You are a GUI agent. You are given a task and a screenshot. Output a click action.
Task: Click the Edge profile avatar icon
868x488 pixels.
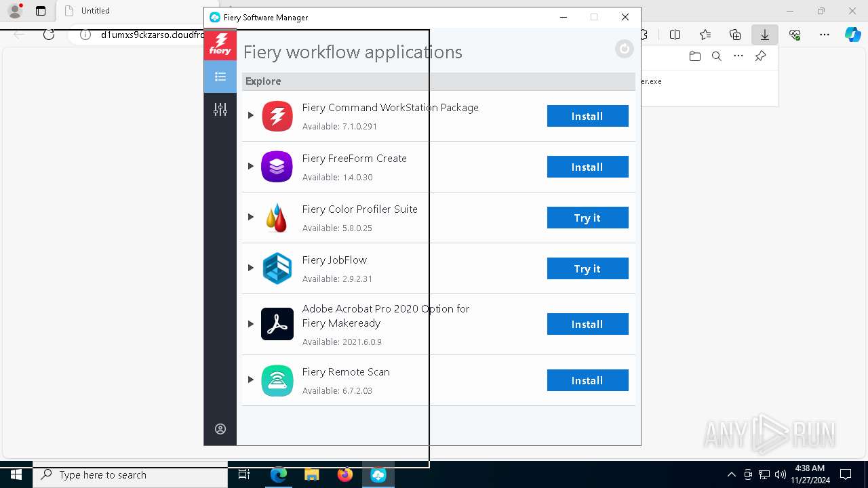[14, 11]
